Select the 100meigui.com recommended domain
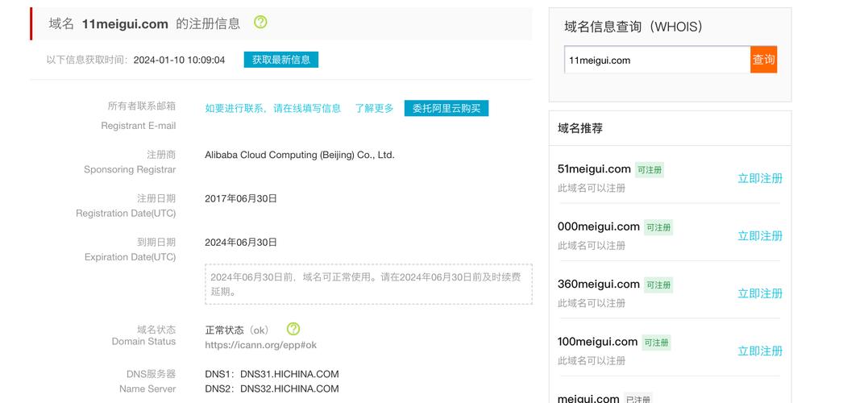The width and height of the screenshot is (868, 403). click(x=597, y=342)
